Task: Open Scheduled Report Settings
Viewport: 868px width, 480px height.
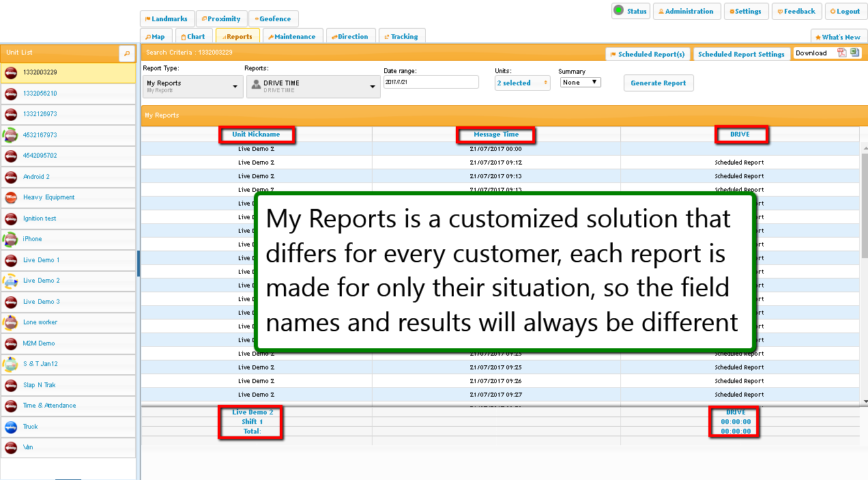Action: point(741,54)
